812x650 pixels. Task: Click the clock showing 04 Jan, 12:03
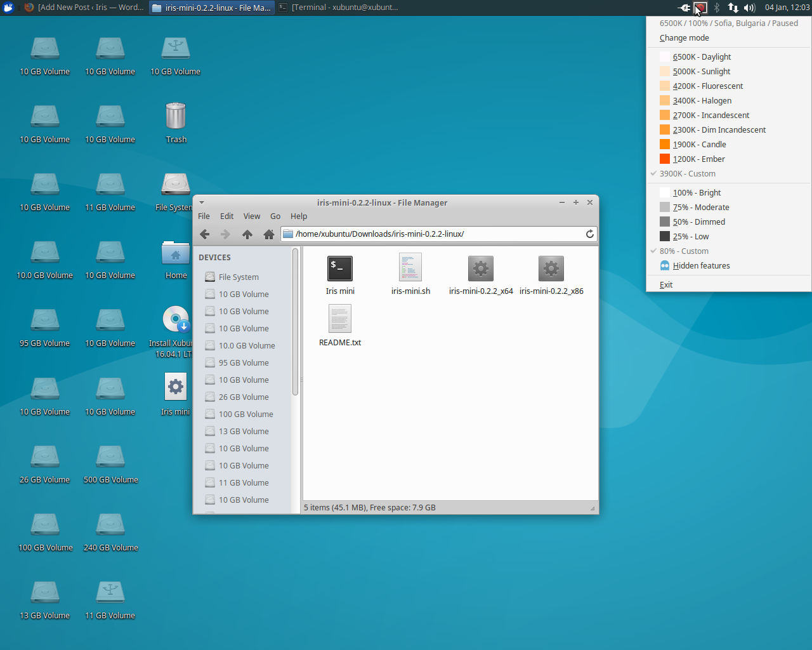(x=787, y=8)
